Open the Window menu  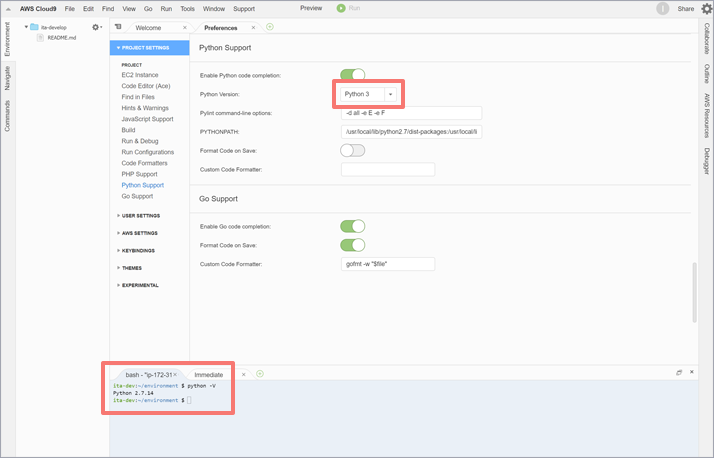[214, 9]
